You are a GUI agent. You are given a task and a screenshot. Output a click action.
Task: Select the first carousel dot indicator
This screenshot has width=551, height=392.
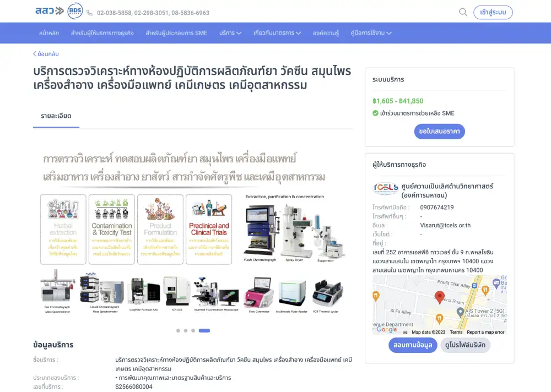coord(178,330)
